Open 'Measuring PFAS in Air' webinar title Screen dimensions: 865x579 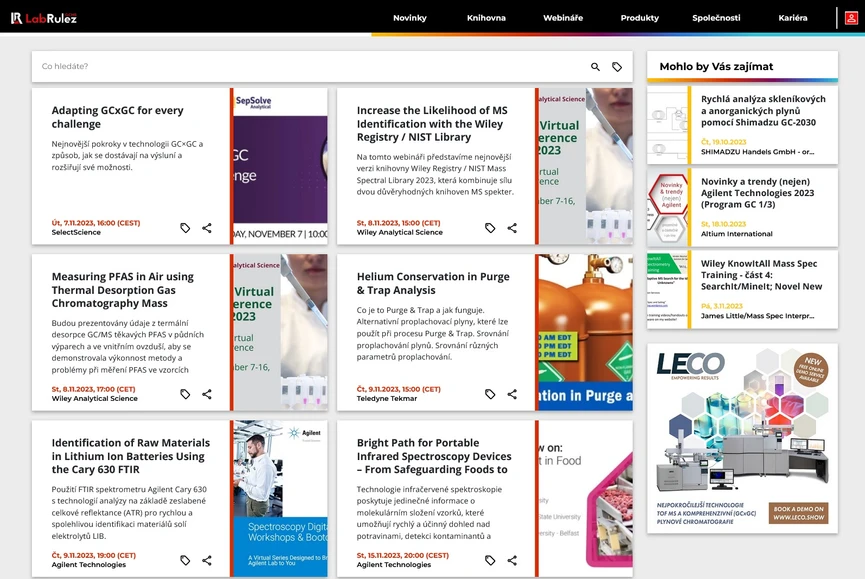122,290
